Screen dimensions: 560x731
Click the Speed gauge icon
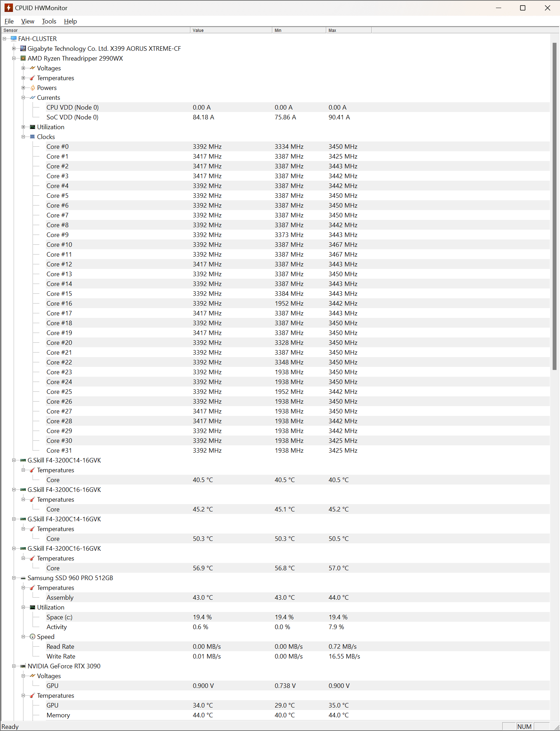[x=33, y=636]
